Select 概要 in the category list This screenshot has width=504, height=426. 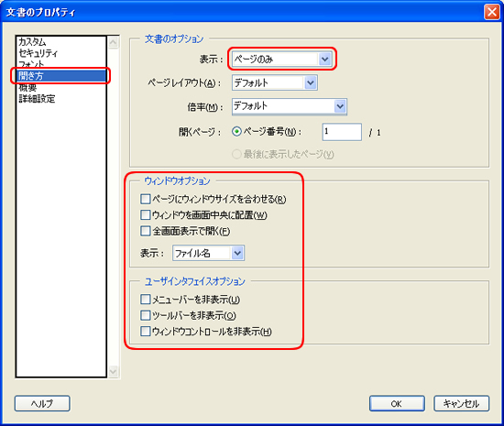(x=27, y=87)
